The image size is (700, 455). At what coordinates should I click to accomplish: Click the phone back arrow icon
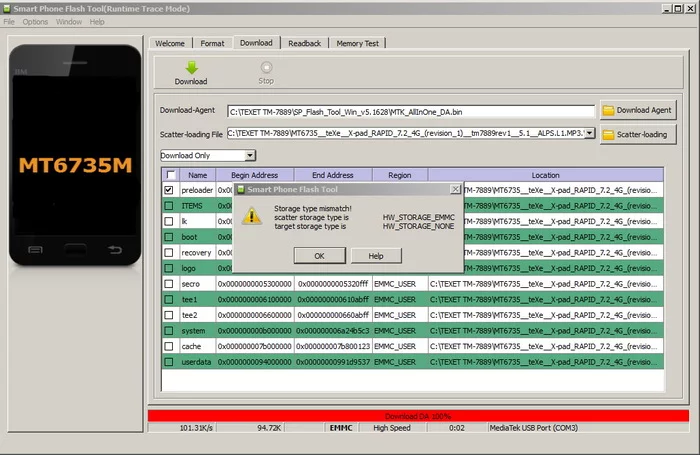point(115,250)
